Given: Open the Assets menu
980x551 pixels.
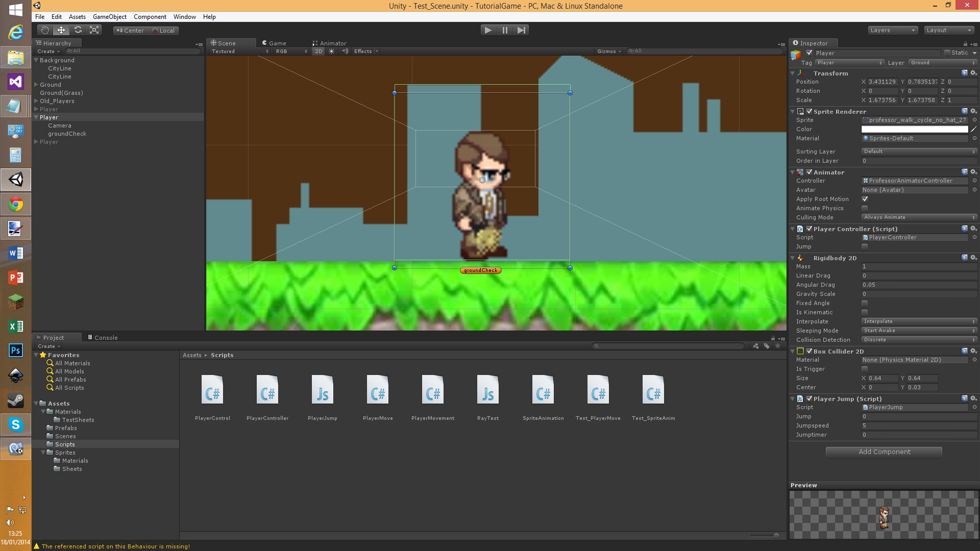Looking at the screenshot, I should pyautogui.click(x=77, y=17).
